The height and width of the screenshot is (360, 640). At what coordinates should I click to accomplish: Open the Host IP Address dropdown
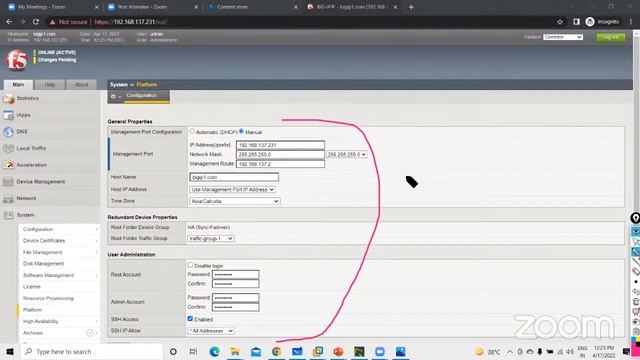[232, 190]
